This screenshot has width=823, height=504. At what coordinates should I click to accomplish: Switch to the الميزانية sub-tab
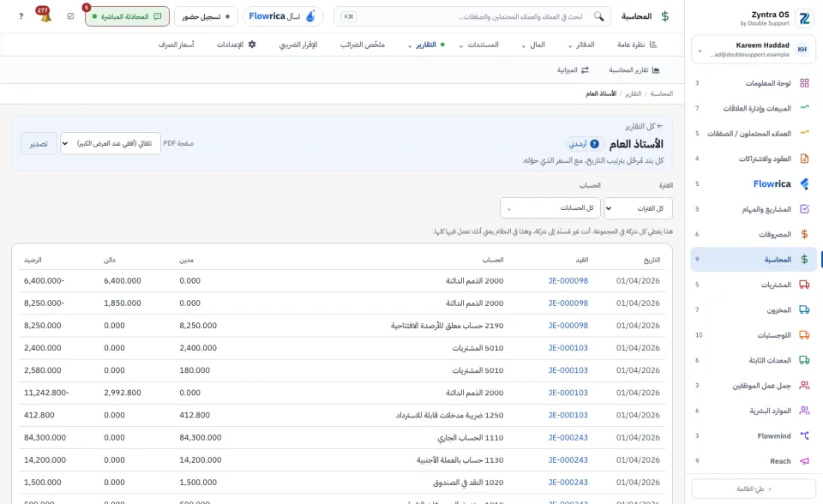coord(573,69)
